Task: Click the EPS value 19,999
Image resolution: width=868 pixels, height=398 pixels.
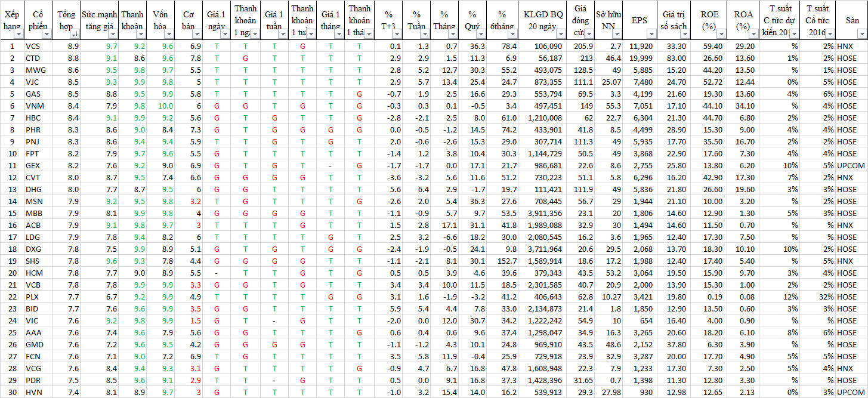Action: (x=641, y=58)
